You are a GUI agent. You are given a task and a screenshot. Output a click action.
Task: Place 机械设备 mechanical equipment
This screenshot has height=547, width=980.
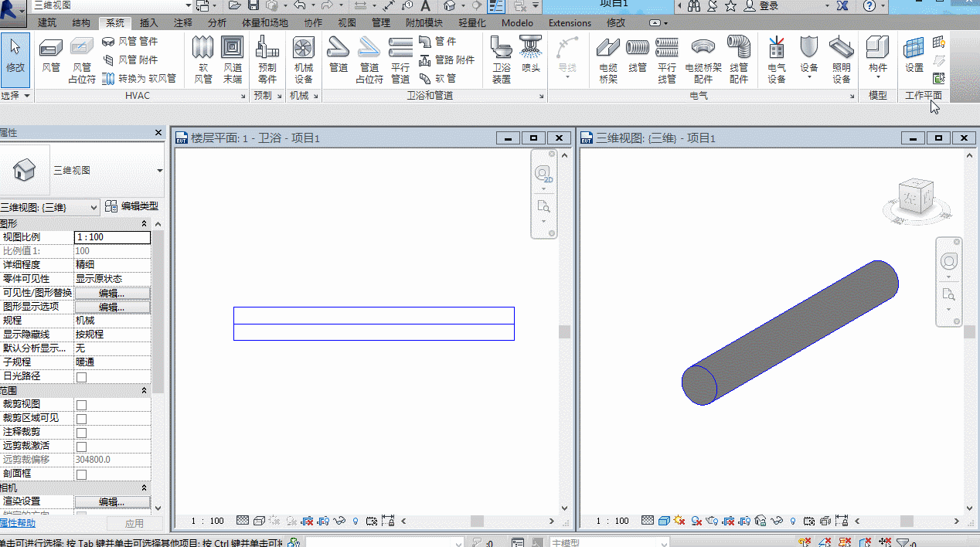point(304,60)
